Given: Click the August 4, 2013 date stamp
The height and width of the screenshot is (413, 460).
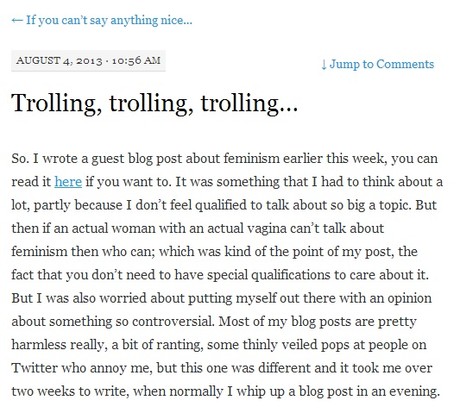Looking at the screenshot, I should (59, 61).
